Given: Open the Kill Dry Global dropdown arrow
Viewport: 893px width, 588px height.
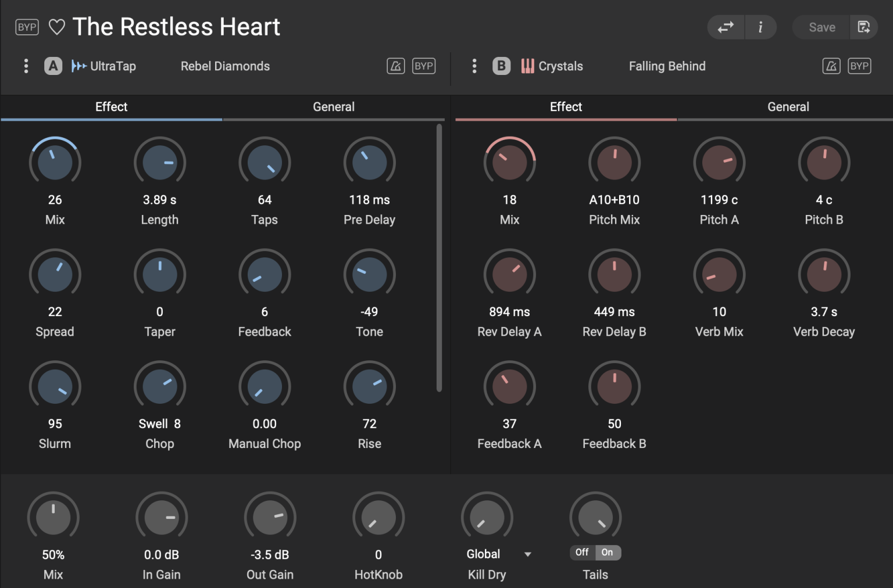Looking at the screenshot, I should click(x=528, y=554).
